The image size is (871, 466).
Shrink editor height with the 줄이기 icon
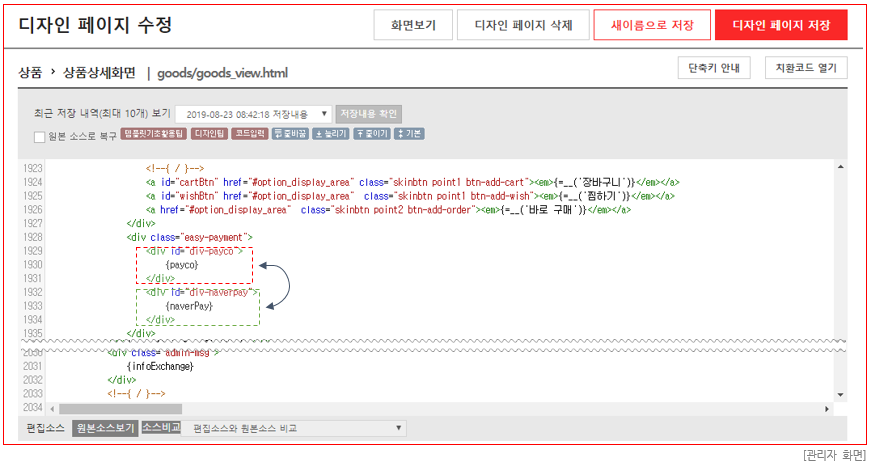click(x=372, y=134)
